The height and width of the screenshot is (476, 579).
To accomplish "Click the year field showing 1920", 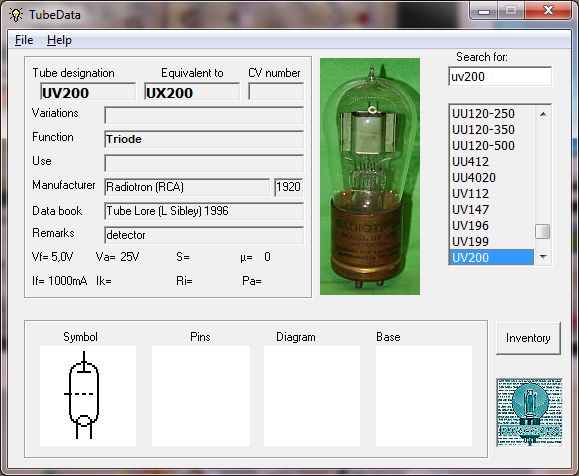I will pos(289,187).
